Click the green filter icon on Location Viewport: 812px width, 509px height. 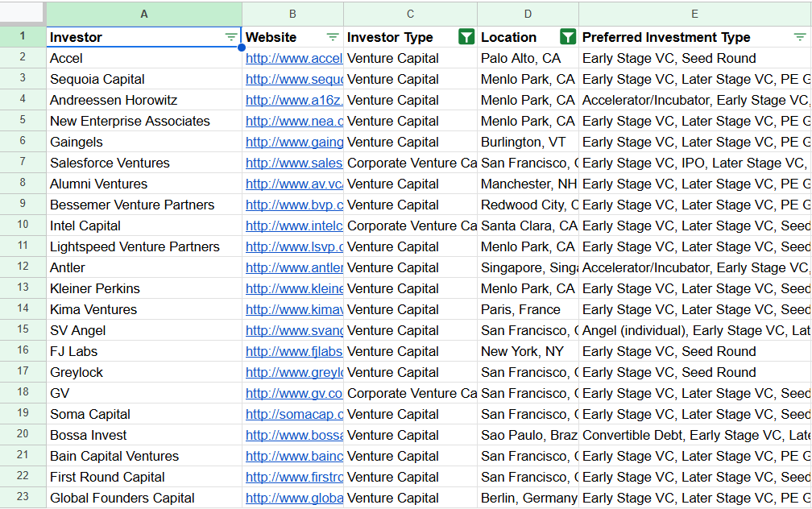567,37
